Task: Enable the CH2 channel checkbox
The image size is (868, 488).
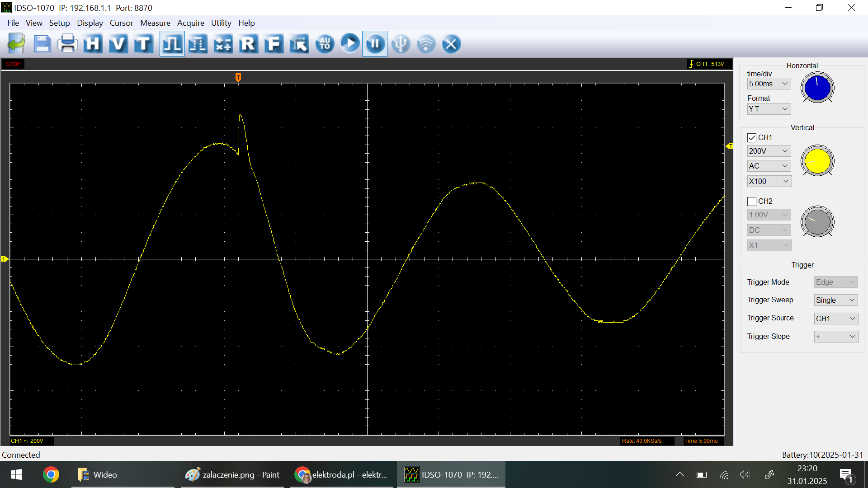Action: pos(752,202)
